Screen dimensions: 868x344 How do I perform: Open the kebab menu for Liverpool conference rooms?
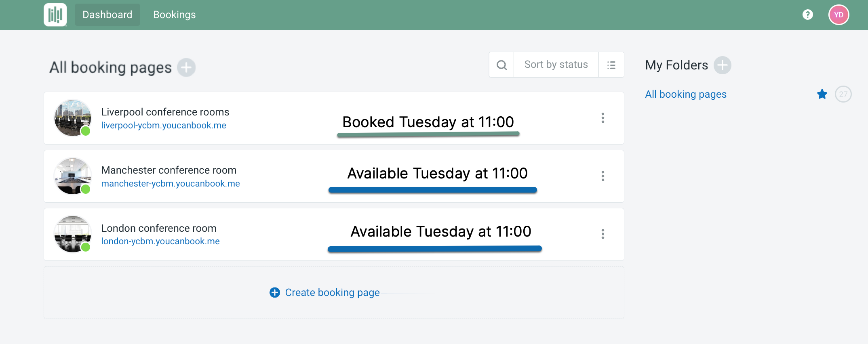tap(603, 118)
